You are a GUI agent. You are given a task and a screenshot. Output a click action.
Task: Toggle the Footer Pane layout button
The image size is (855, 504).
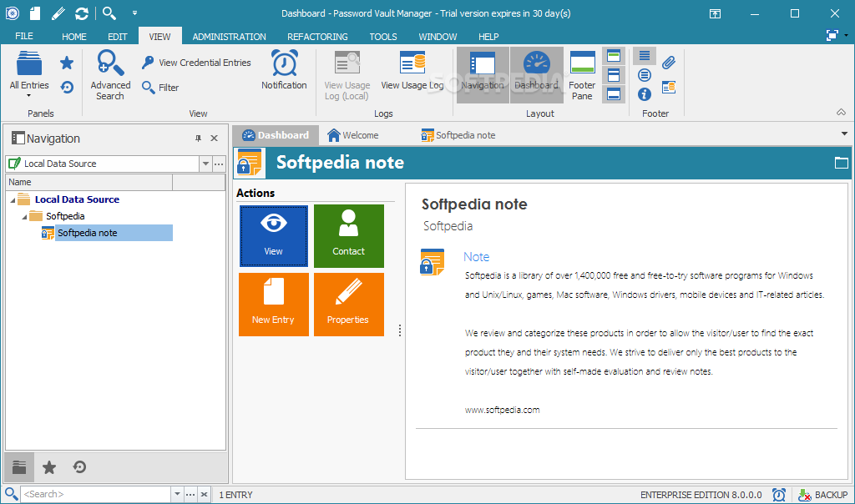[x=582, y=75]
